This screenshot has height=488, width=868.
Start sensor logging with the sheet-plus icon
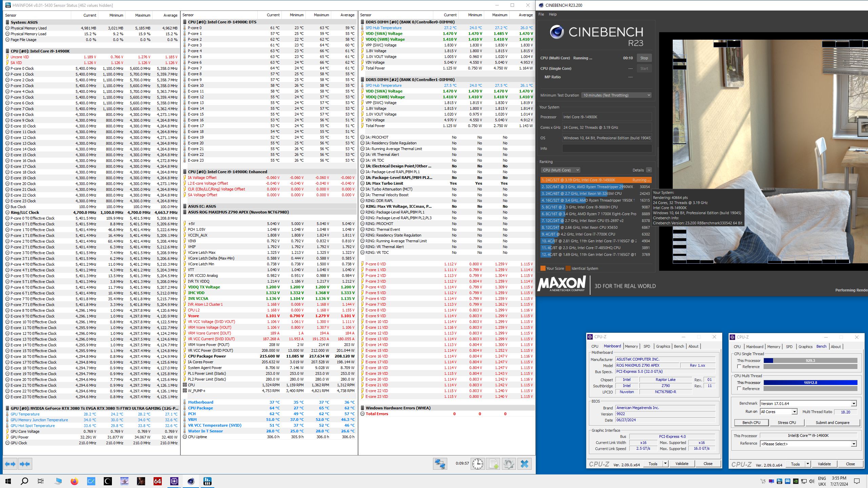pyautogui.click(x=493, y=464)
